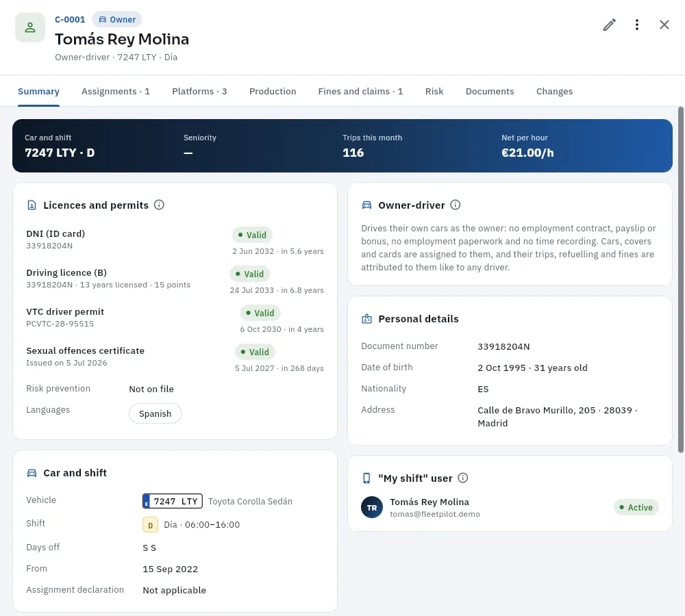Click the Spanish language chip
The width and height of the screenshot is (685, 616).
click(x=155, y=413)
